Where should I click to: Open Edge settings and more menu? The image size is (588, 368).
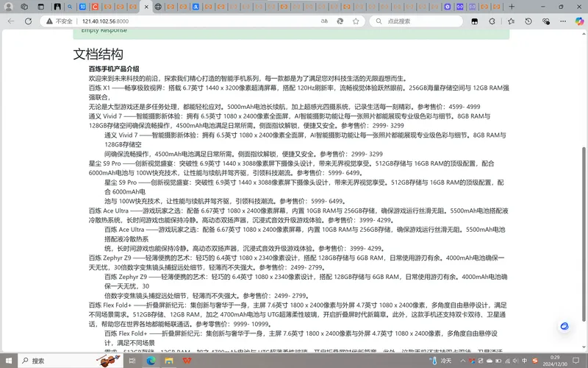point(563,21)
